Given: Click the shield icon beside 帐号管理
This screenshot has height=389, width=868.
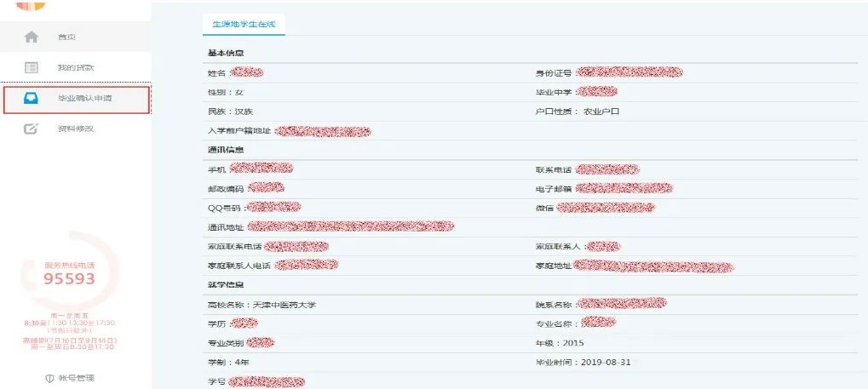Looking at the screenshot, I should pyautogui.click(x=49, y=378).
